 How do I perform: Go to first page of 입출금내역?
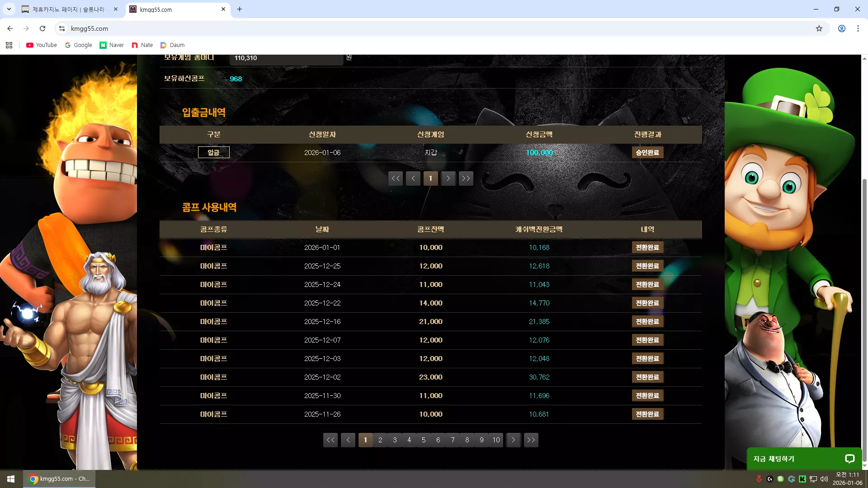[396, 178]
